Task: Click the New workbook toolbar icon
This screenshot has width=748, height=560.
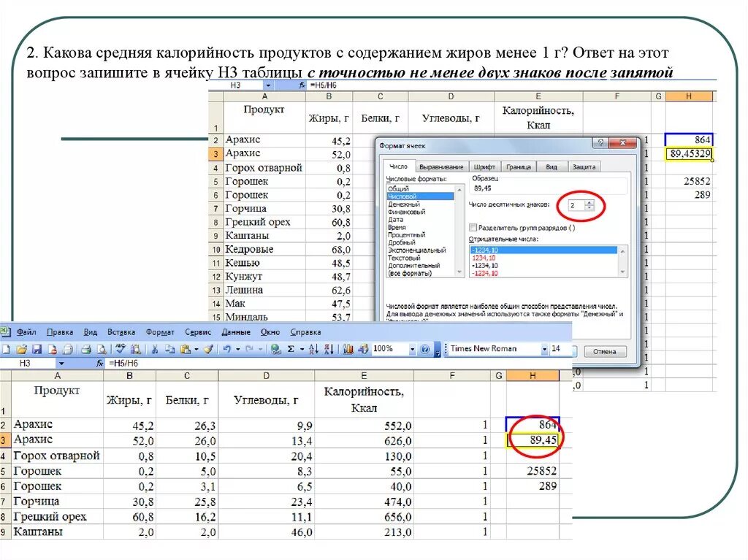Action: (6, 349)
